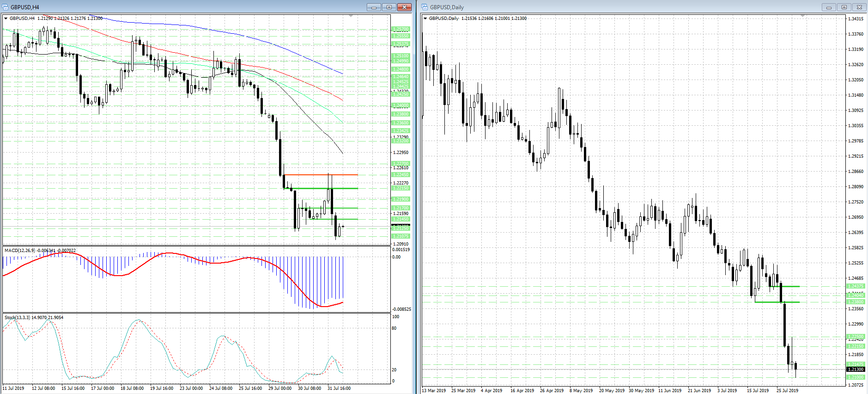Click the 20 level on the Stochastic scale
The image size is (868, 394).
click(x=394, y=370)
